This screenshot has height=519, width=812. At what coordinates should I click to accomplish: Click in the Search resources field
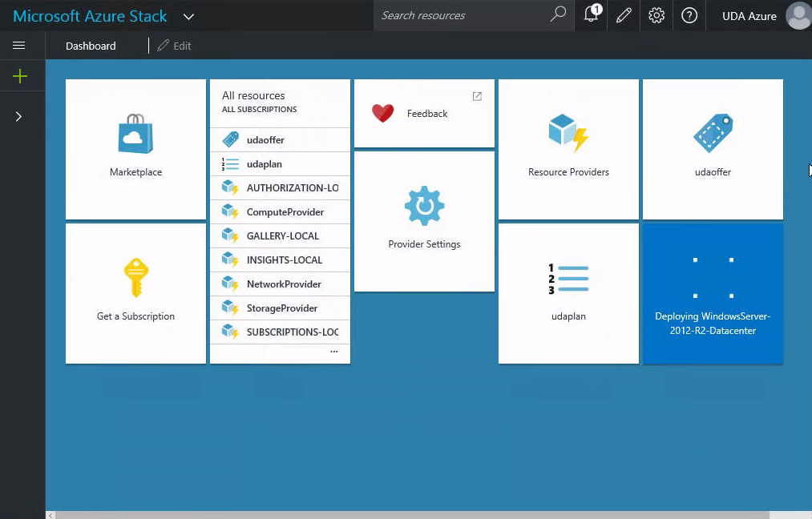click(463, 15)
